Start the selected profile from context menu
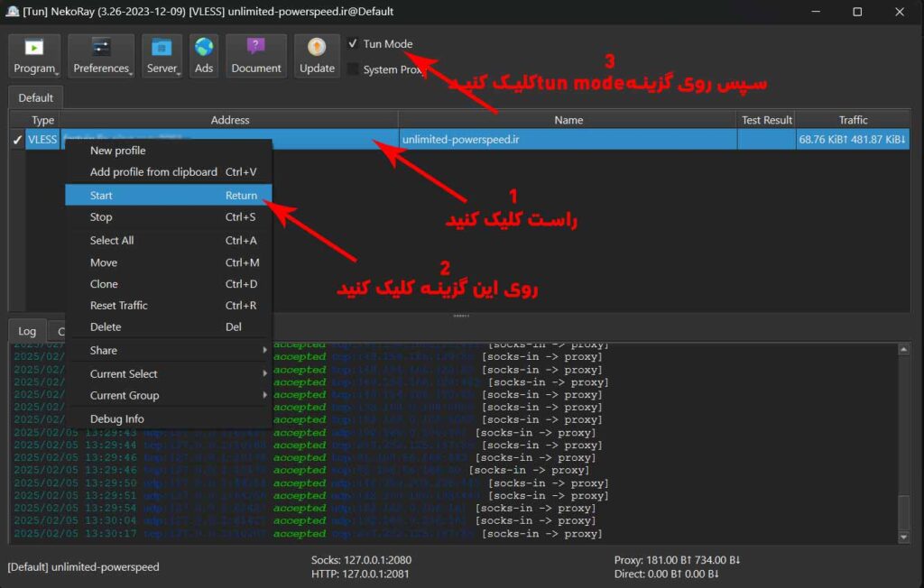 (x=101, y=195)
